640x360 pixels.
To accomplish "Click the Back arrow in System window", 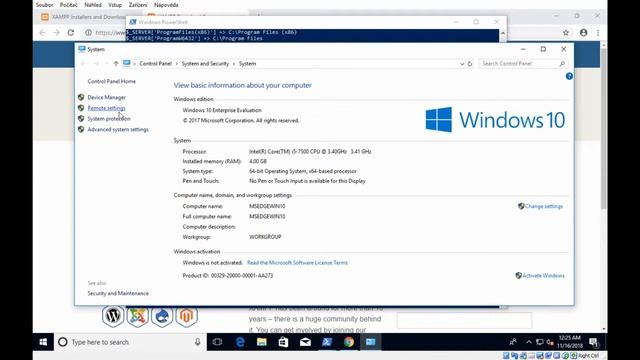I will 83,64.
